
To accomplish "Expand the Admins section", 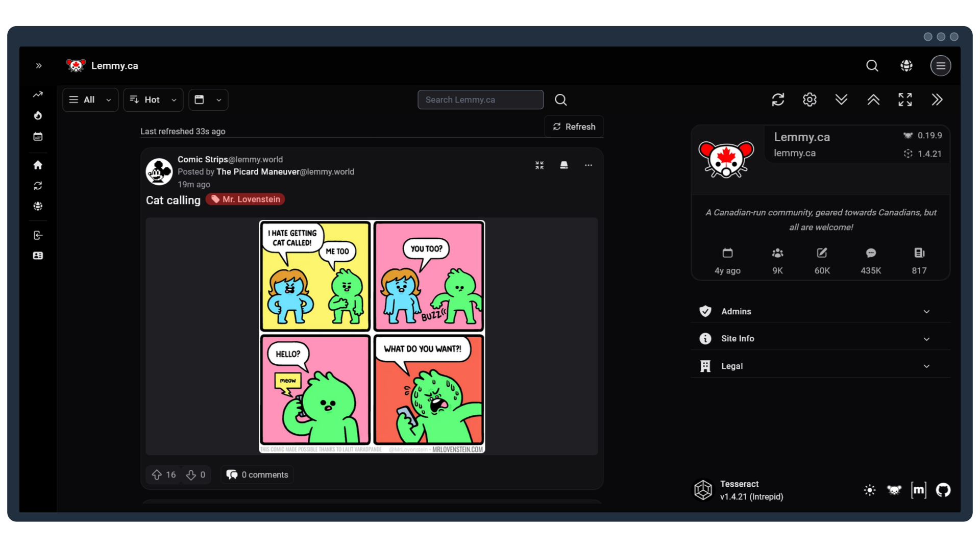I will click(820, 311).
